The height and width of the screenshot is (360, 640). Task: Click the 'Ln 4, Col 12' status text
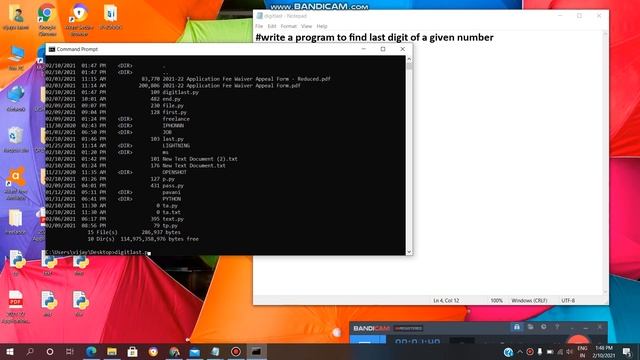click(446, 300)
